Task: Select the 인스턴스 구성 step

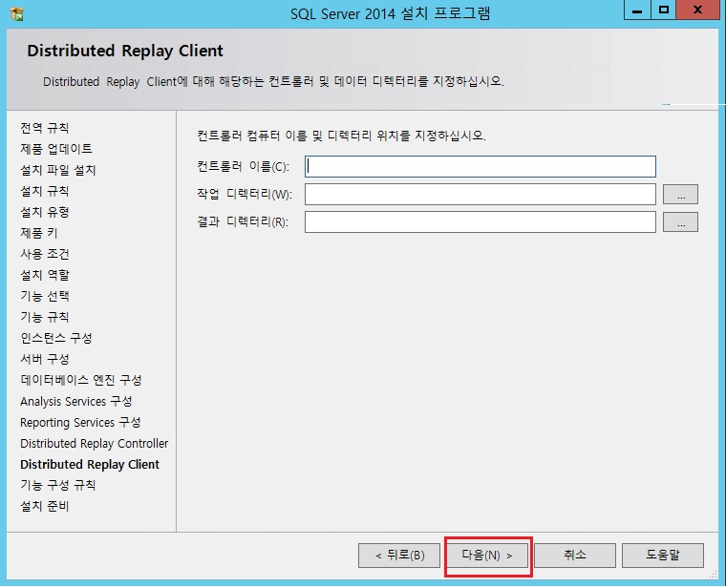Action: click(x=56, y=338)
